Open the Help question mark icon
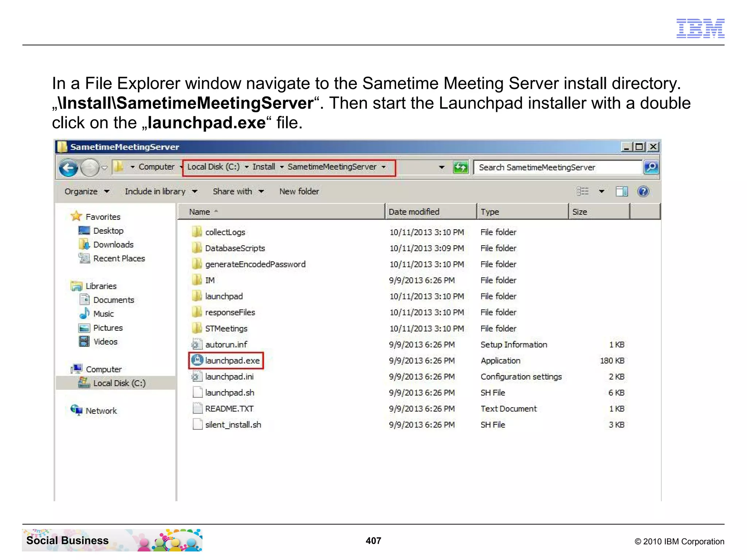Image resolution: width=747 pixels, height=560 pixels. point(643,191)
